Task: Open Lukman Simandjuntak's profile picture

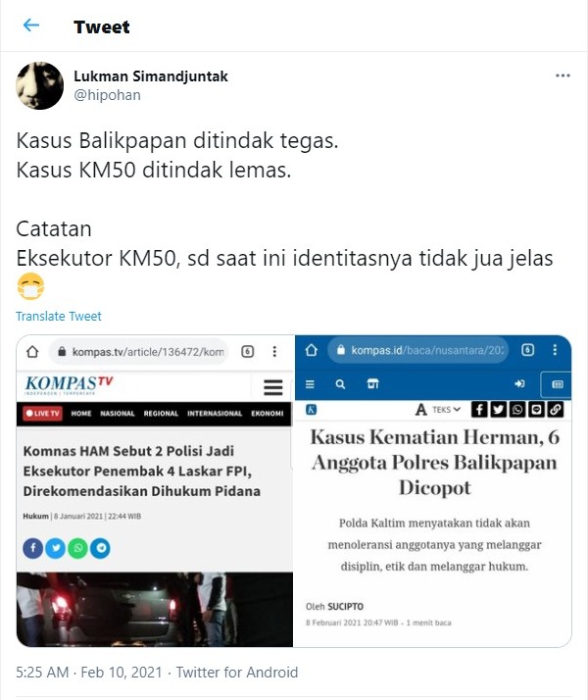Action: [40, 85]
